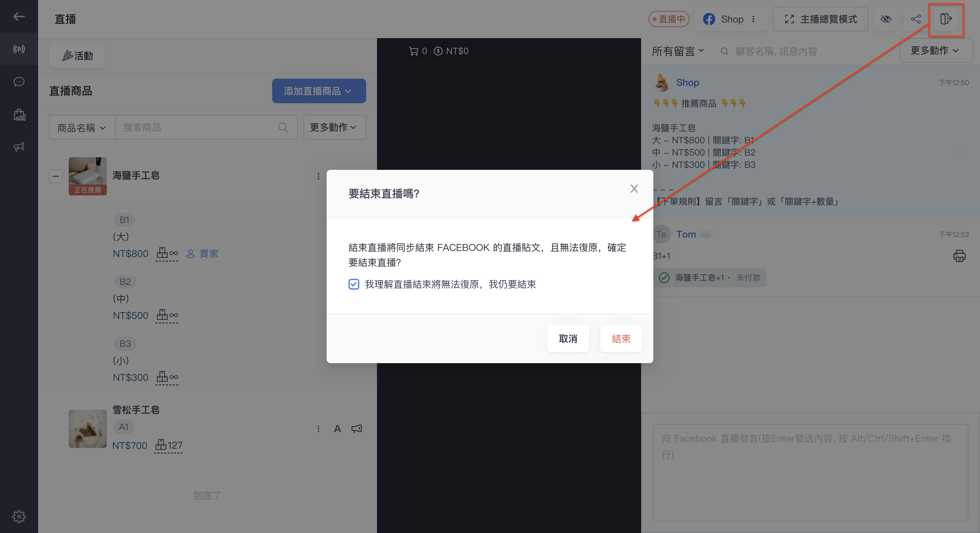Switch to 主播總覽模式 fullscreen mode
This screenshot has width=980, height=533.
(x=820, y=19)
